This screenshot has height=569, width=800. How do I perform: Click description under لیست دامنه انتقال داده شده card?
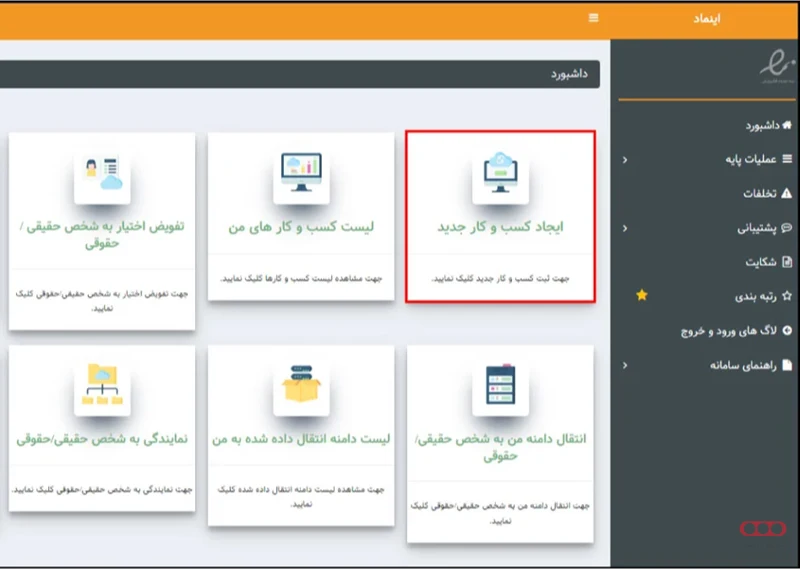click(x=301, y=497)
